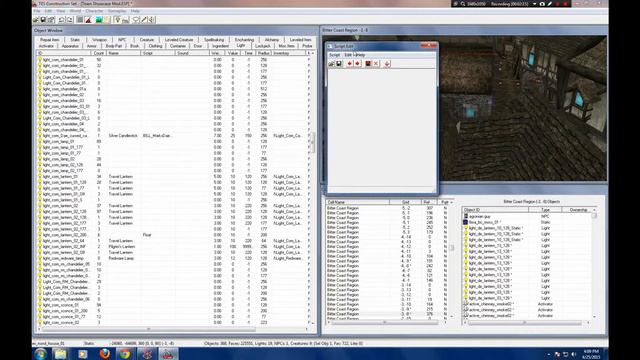This screenshot has width=640, height=360.
Task: Switch to the Container tab
Action: pyautogui.click(x=178, y=46)
